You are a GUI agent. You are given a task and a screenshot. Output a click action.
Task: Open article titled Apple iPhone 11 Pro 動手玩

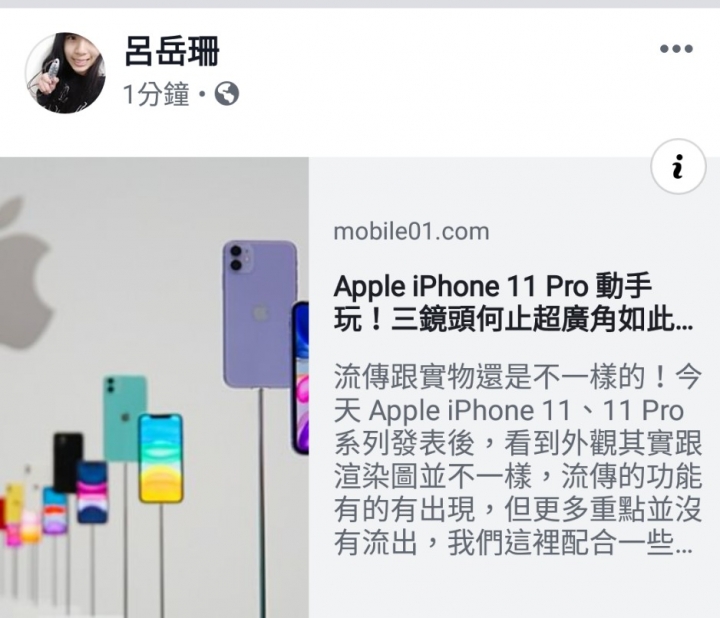pyautogui.click(x=513, y=302)
